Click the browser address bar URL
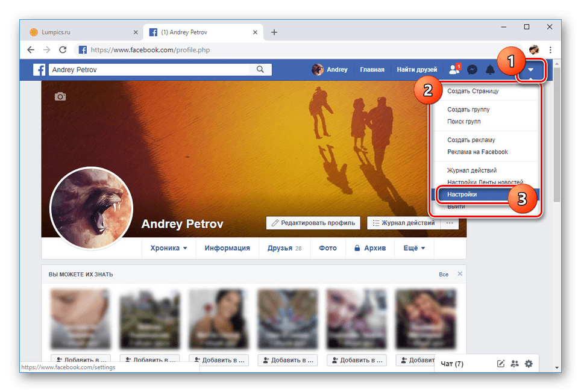The image size is (581, 392). click(150, 49)
